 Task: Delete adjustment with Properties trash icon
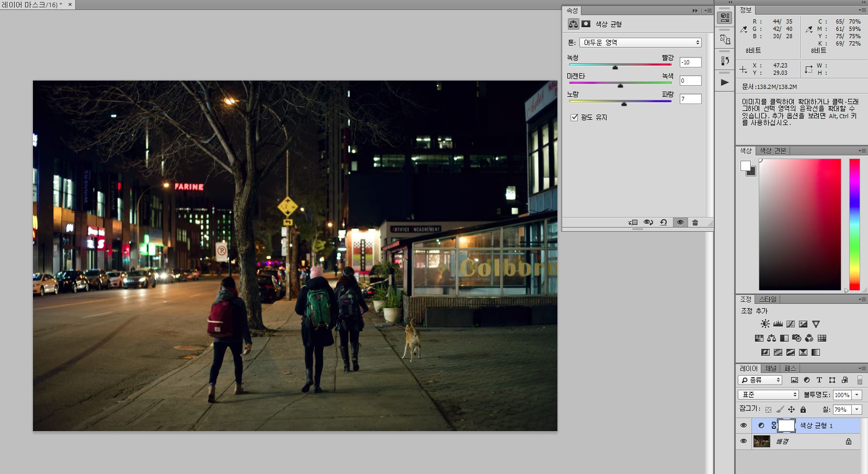pyautogui.click(x=695, y=222)
